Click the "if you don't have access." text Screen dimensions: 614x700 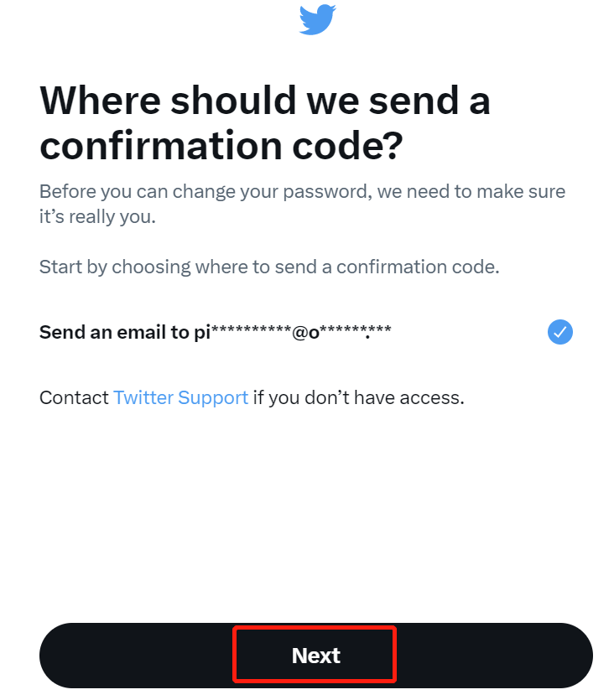point(358,397)
